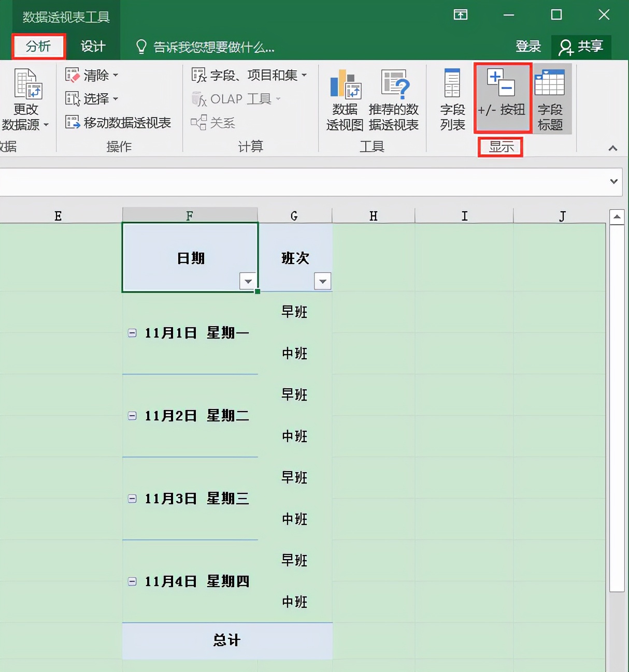This screenshot has width=629, height=672.
Task: Open ribbon display options icon
Action: point(460,14)
